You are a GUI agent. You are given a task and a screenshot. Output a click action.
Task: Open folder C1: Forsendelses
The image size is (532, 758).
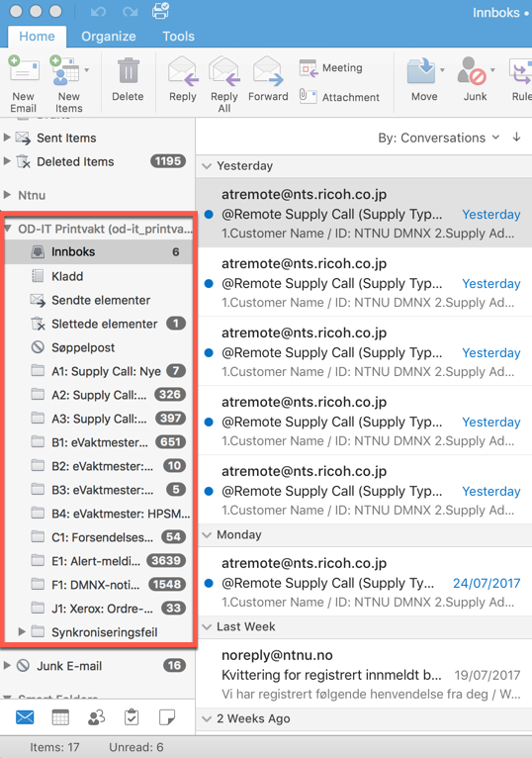(x=99, y=537)
